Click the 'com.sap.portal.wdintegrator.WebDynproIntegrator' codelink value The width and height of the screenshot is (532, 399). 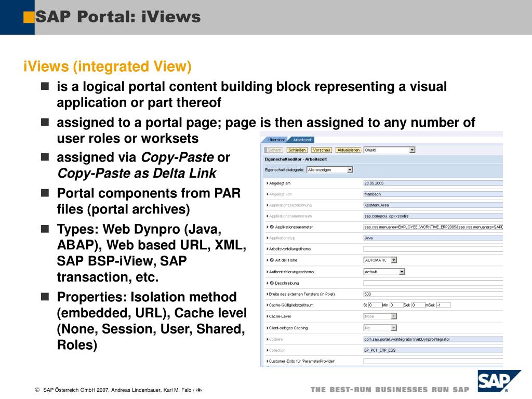pos(433,339)
